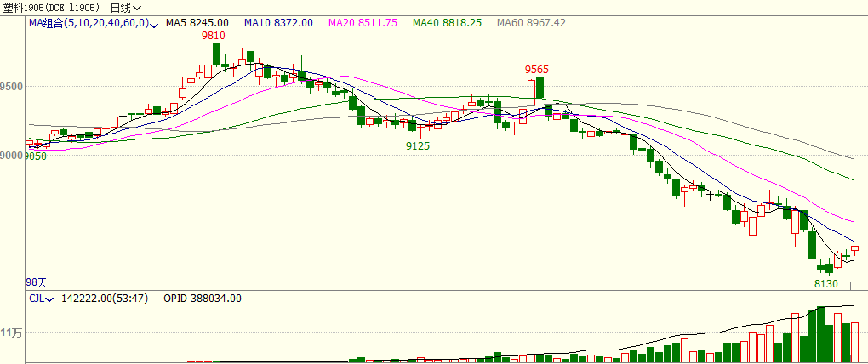
Task: Click the volume 142222.00(53:47) readout
Action: point(105,299)
